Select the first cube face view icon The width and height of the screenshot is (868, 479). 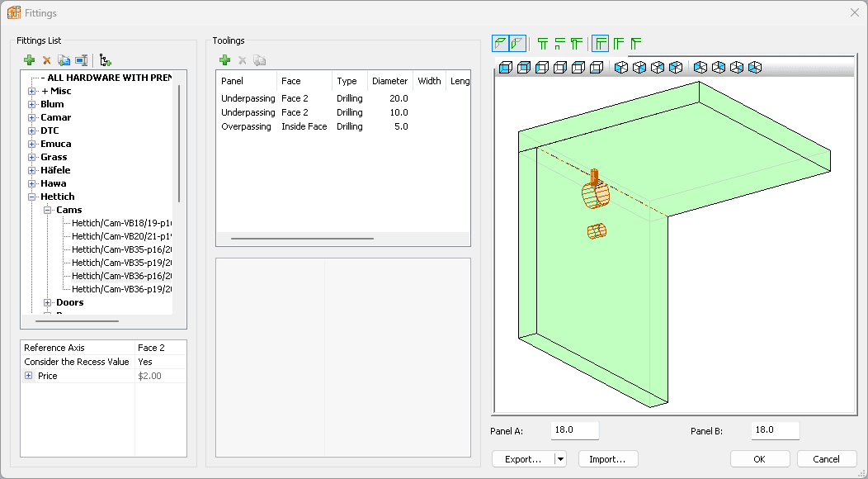pos(505,68)
